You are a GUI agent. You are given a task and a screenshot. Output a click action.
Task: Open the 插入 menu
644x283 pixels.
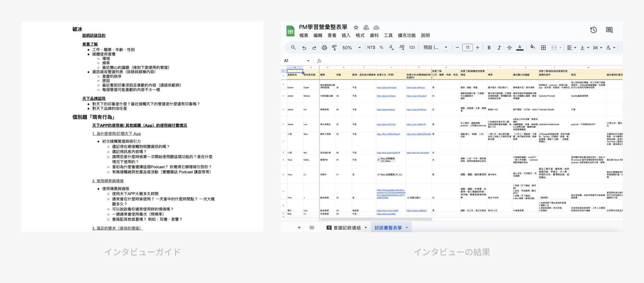pyautogui.click(x=346, y=36)
